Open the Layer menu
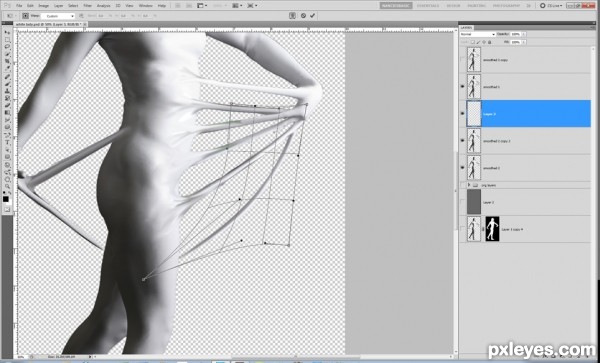Image resolution: width=600 pixels, height=363 pixels. pyautogui.click(x=59, y=6)
